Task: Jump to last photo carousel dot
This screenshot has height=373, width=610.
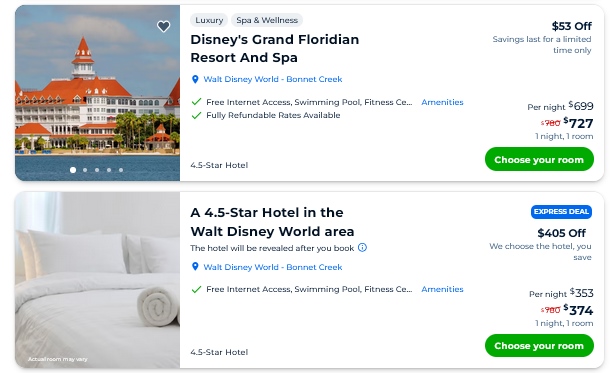Action: (x=121, y=170)
